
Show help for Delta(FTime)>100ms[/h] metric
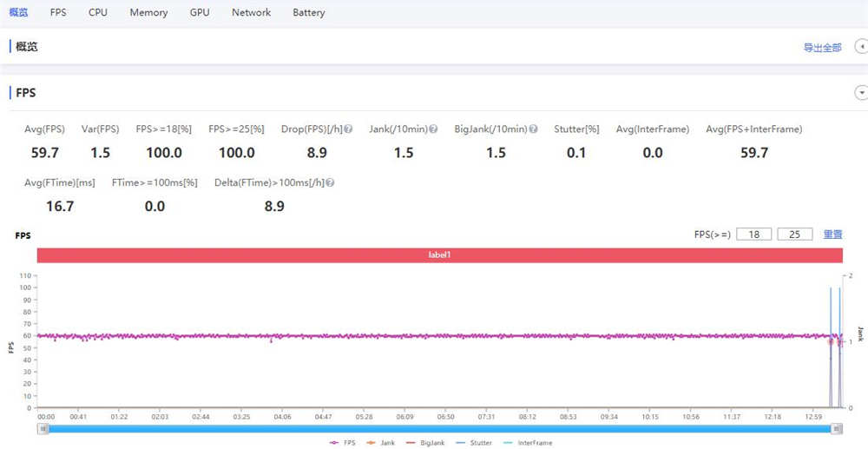(330, 182)
